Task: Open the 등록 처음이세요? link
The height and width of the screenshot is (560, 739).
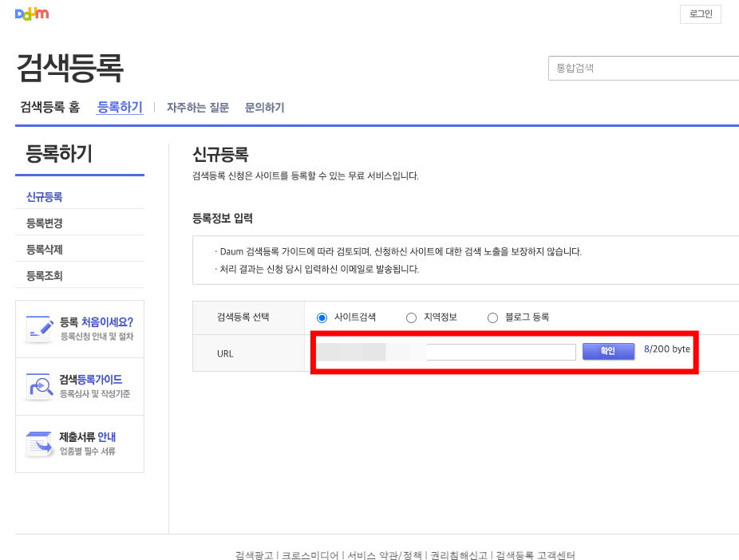Action: [x=97, y=322]
